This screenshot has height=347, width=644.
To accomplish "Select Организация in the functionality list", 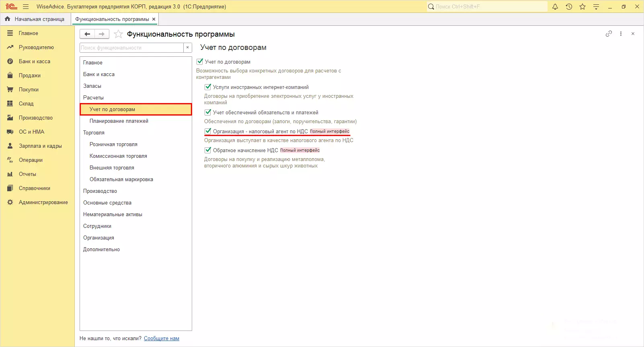I will click(136, 238).
